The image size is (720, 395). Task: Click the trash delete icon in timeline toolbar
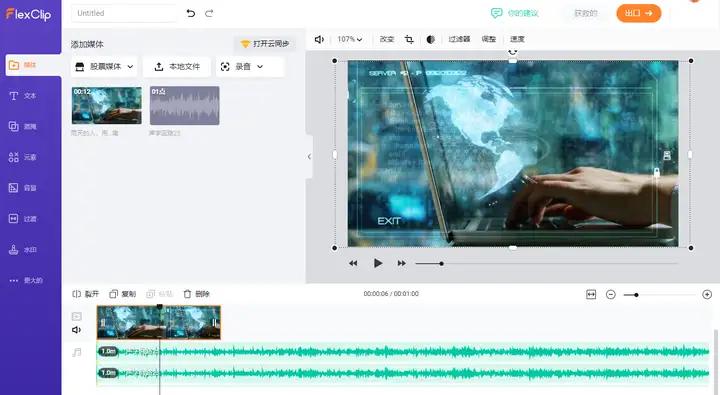pyautogui.click(x=187, y=294)
